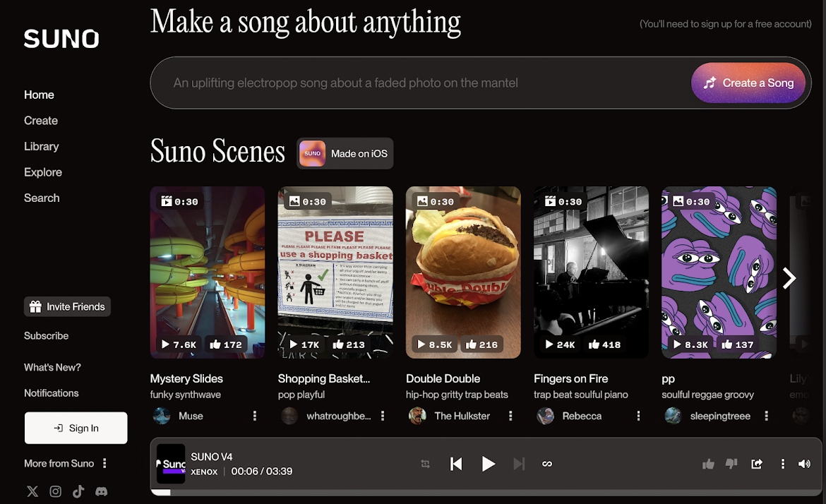Open the Mystery Slides song title

tap(186, 378)
